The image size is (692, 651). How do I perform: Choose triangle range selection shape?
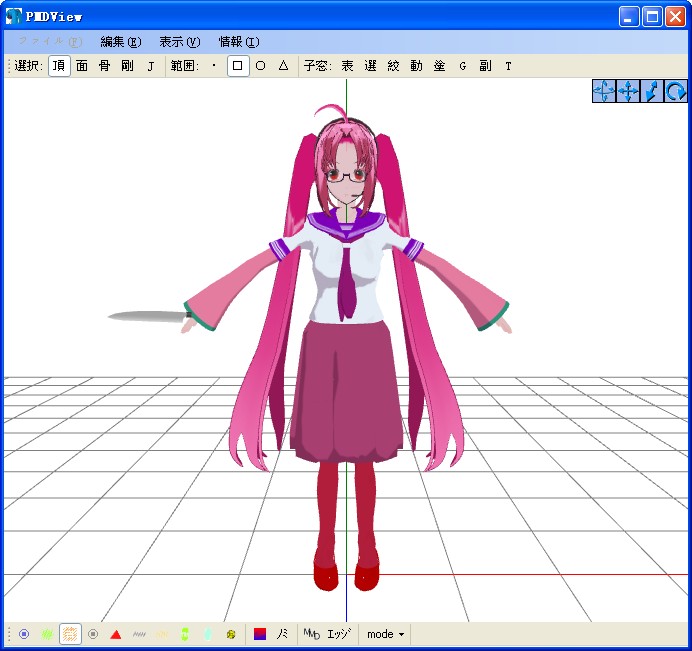coord(284,66)
